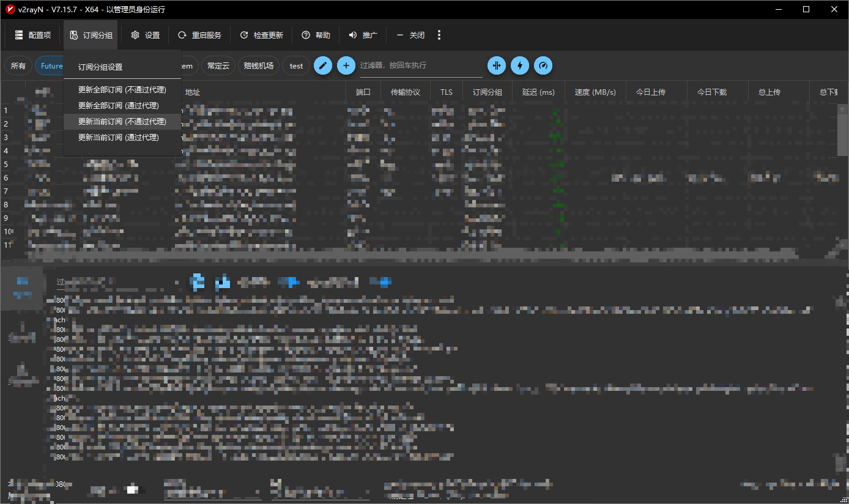
Task: Click the 推广 promotion button
Action: point(363,35)
